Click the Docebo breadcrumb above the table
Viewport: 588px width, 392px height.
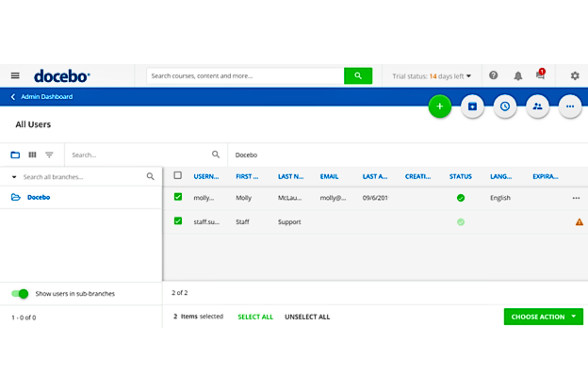(x=246, y=155)
